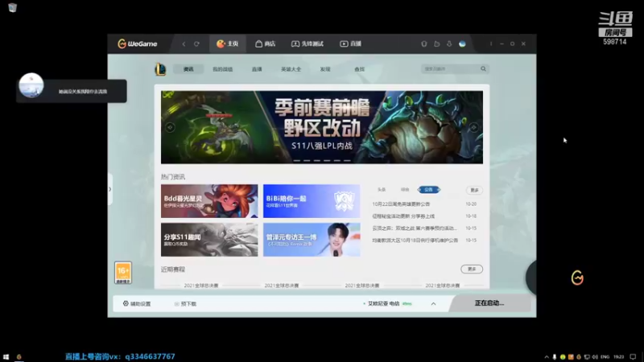Show next banner with right arrow
This screenshot has height=362, width=644.
point(473,127)
